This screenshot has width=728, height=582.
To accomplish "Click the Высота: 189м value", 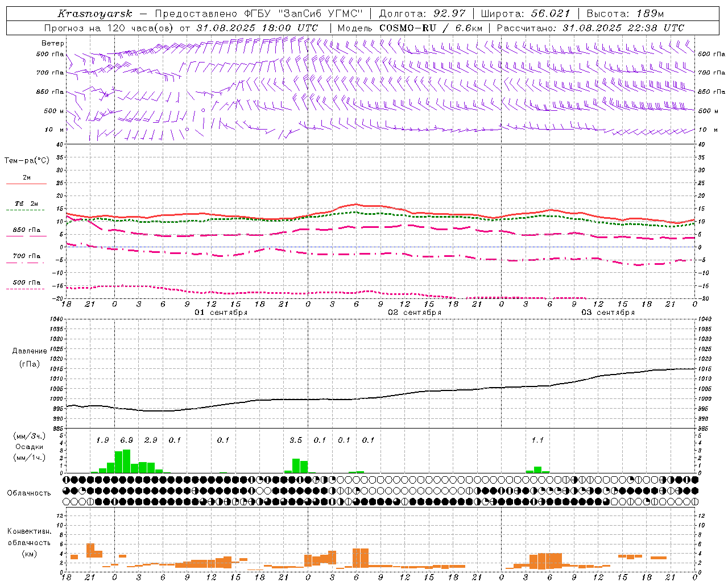I will [x=625, y=14].
